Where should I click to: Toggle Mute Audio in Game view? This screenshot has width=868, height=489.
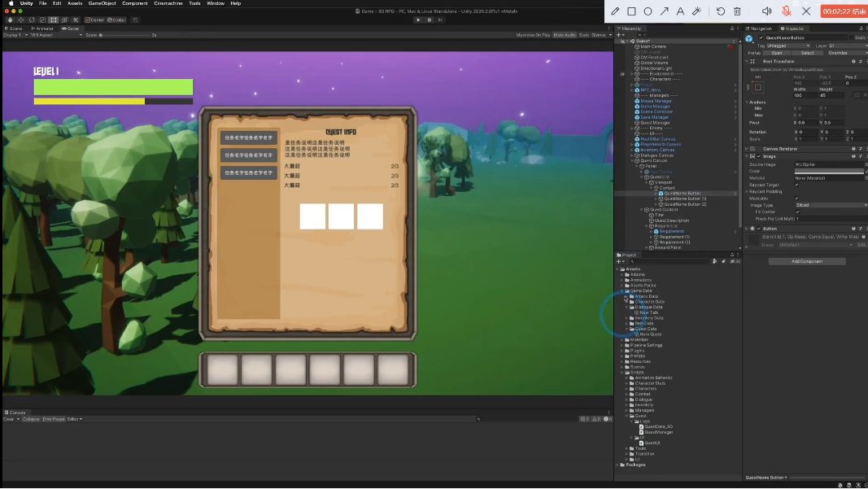click(565, 35)
